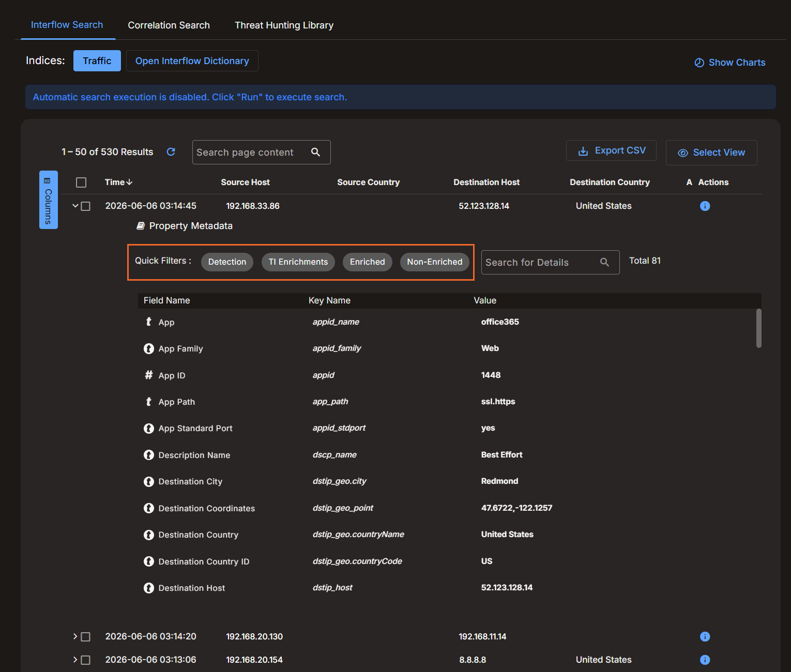The width and height of the screenshot is (791, 672).
Task: Toggle the Enriched quick filter
Action: [x=368, y=262]
